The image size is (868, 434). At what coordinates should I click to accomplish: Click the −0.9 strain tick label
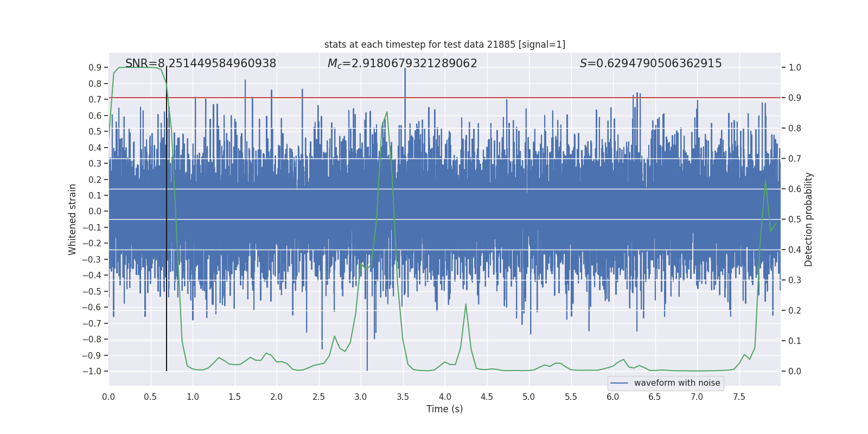click(92, 355)
